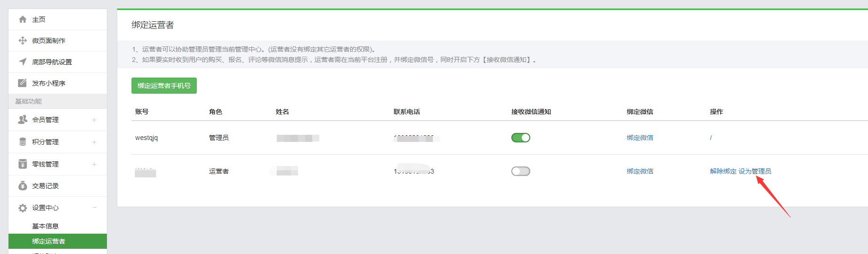
Task: Collapse the 设置中心 section minus sign
Action: tap(94, 208)
